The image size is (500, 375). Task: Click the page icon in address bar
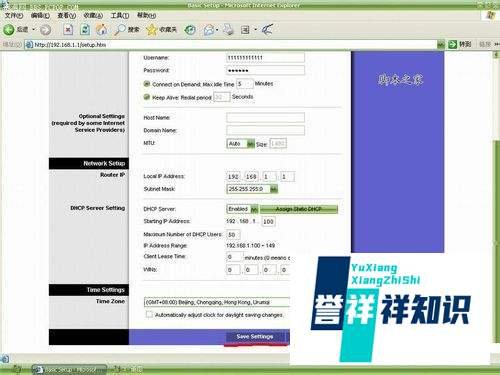point(29,45)
